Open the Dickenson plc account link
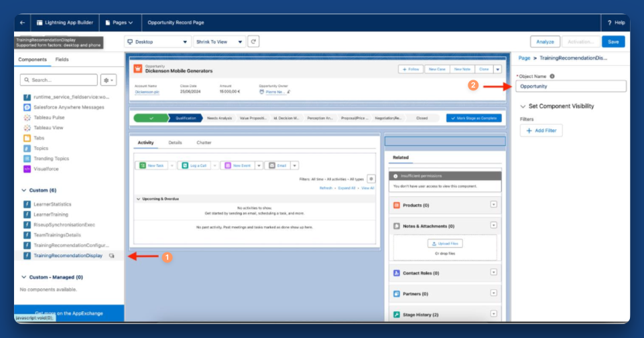This screenshot has width=644, height=338. coord(147,92)
